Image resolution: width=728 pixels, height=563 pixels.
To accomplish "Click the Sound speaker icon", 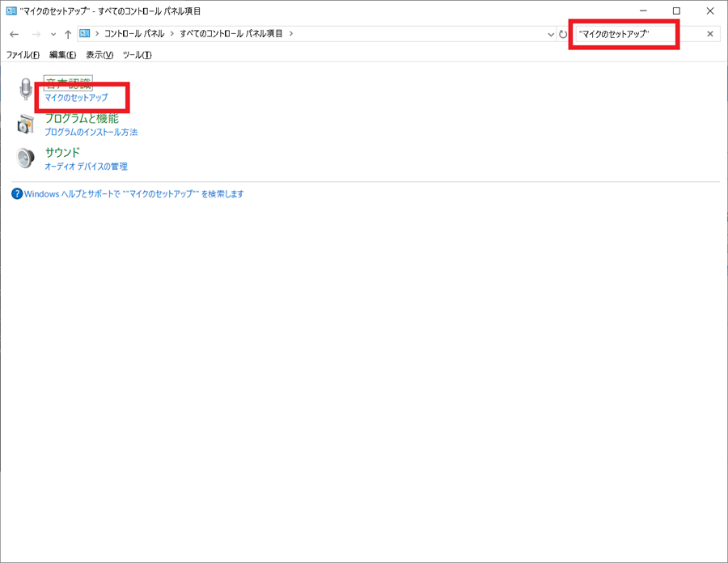I will tap(27, 158).
